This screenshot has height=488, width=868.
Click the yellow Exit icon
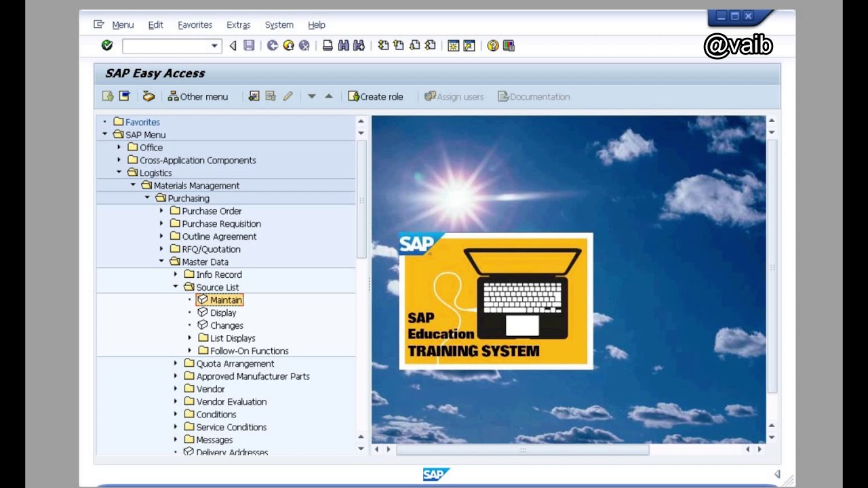point(288,45)
